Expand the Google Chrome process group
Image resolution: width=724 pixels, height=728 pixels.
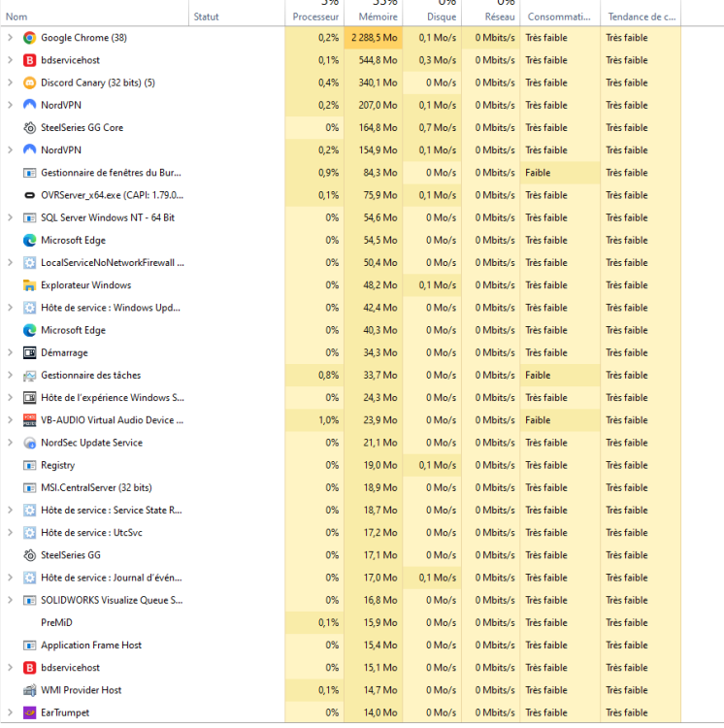[10, 38]
